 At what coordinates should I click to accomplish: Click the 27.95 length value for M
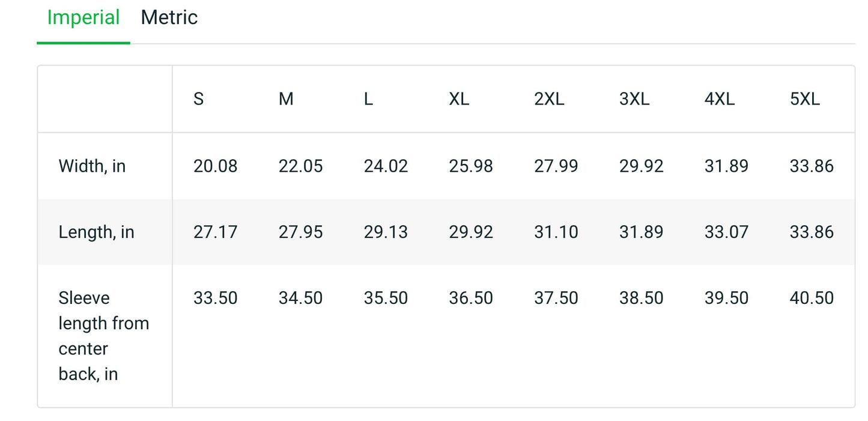coord(300,232)
